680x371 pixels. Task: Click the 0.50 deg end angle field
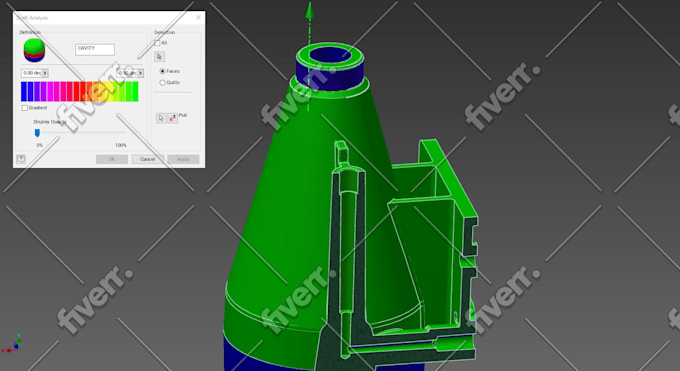tap(127, 73)
